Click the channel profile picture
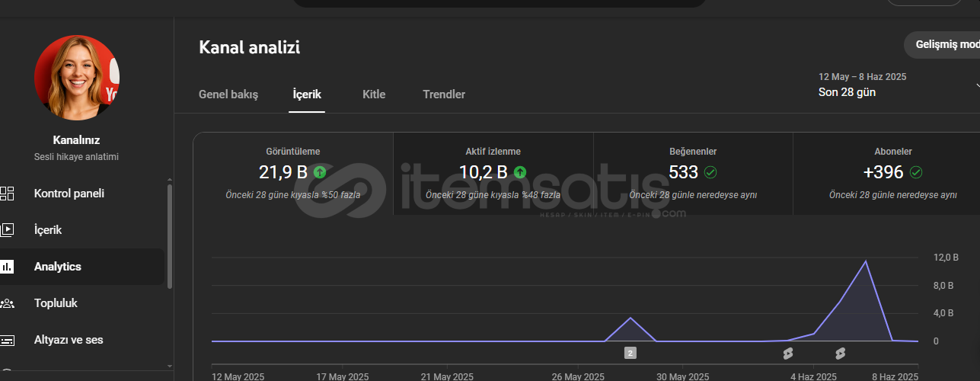980x381 pixels. click(x=77, y=78)
